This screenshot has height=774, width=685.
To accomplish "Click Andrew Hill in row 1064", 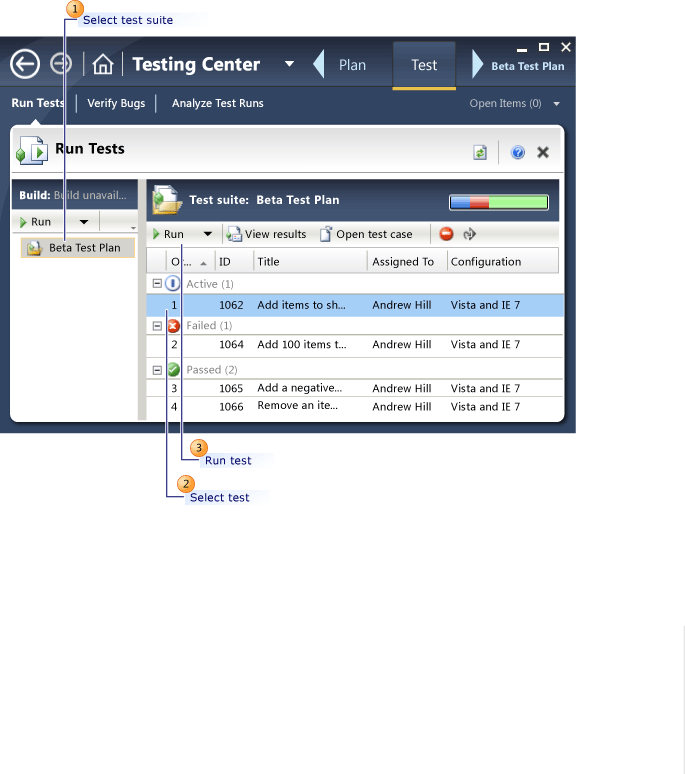I will pyautogui.click(x=402, y=345).
